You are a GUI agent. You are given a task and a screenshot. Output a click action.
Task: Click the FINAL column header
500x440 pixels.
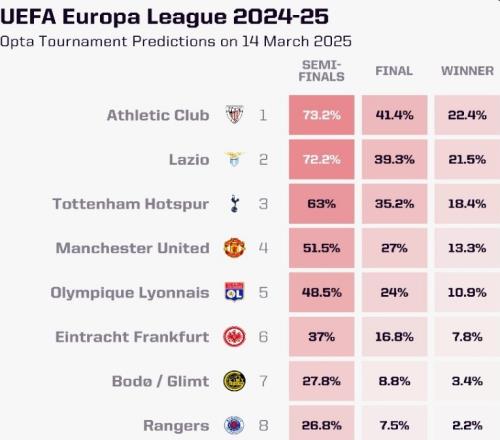tap(394, 71)
